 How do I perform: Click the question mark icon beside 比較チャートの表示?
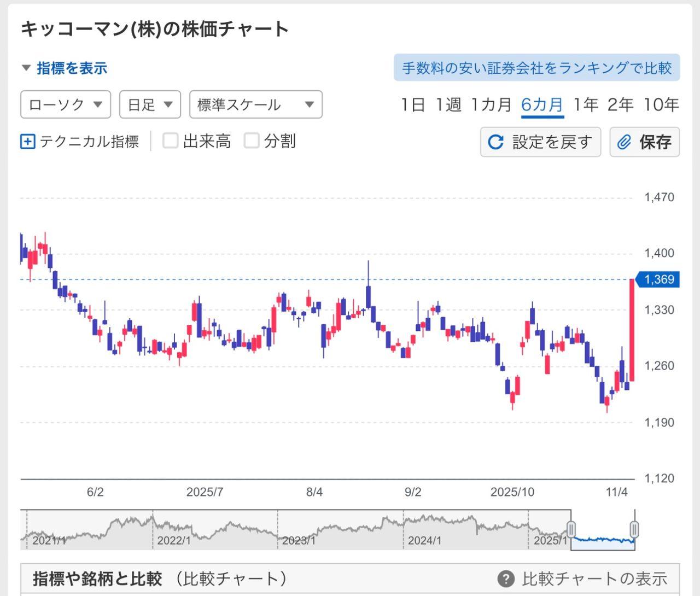[x=506, y=578]
